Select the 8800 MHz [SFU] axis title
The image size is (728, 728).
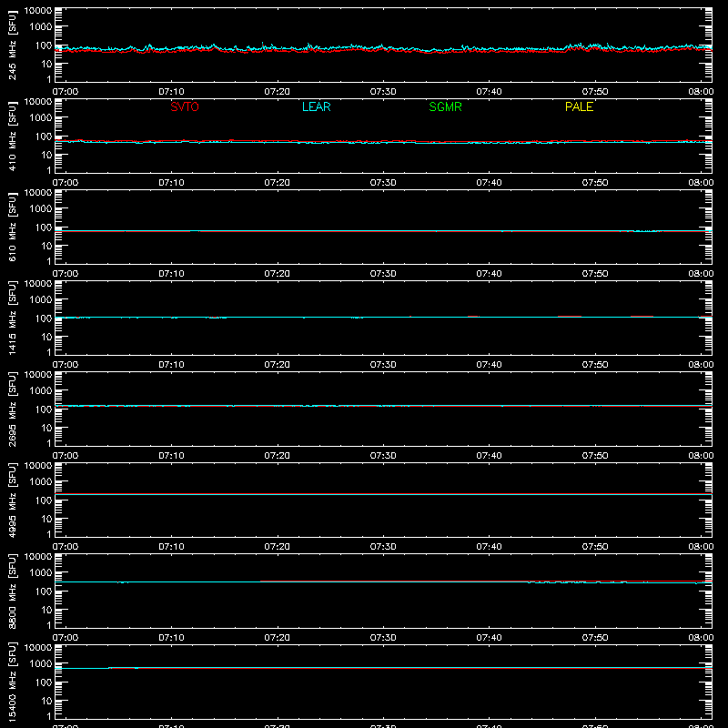point(12,591)
